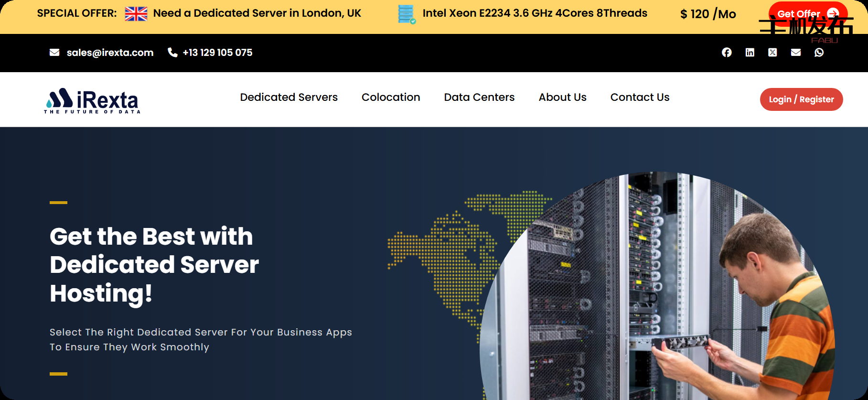Click the envelope icon beside sales email

click(x=54, y=53)
